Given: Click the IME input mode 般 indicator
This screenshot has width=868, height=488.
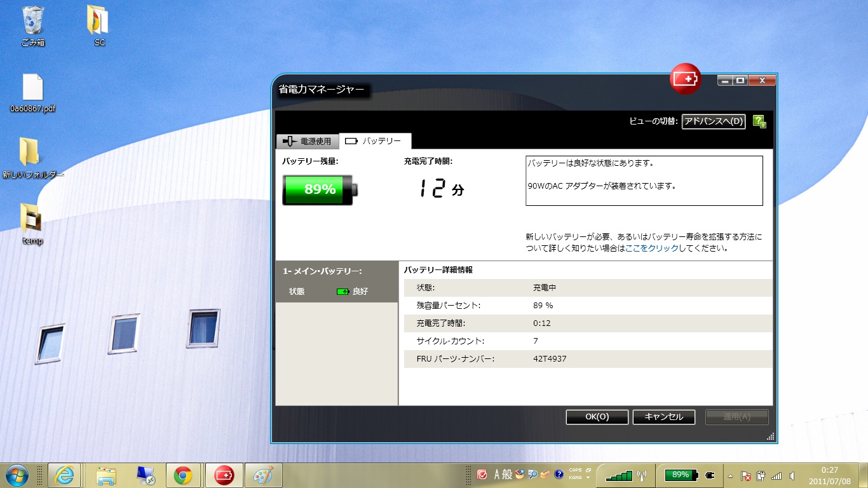Looking at the screenshot, I should (507, 474).
